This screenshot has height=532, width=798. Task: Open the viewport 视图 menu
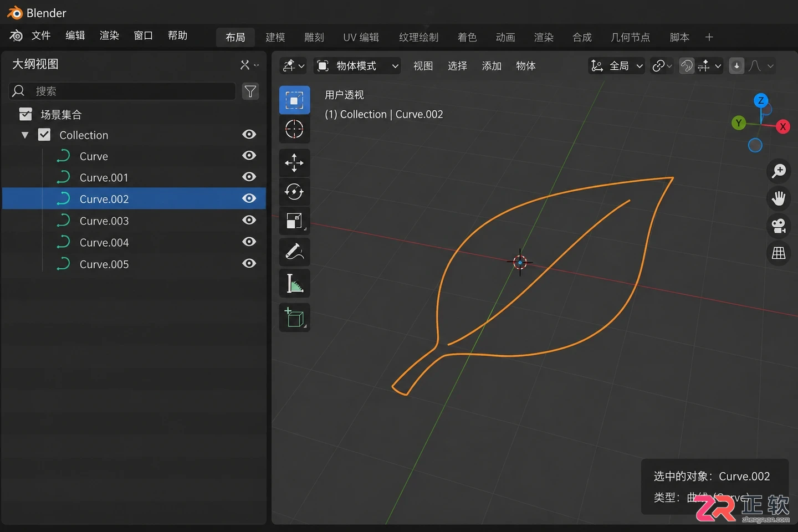tap(423, 66)
